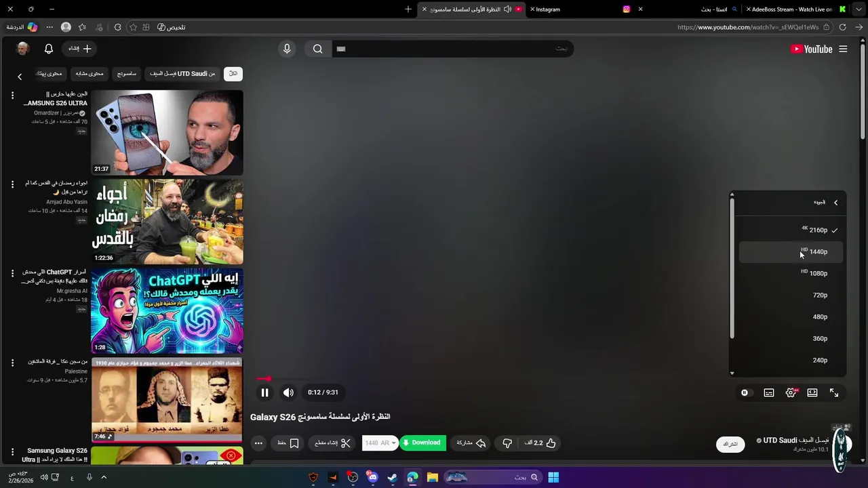Open options for Amjad Abu Yasin video
The width and height of the screenshot is (868, 488).
click(x=12, y=184)
